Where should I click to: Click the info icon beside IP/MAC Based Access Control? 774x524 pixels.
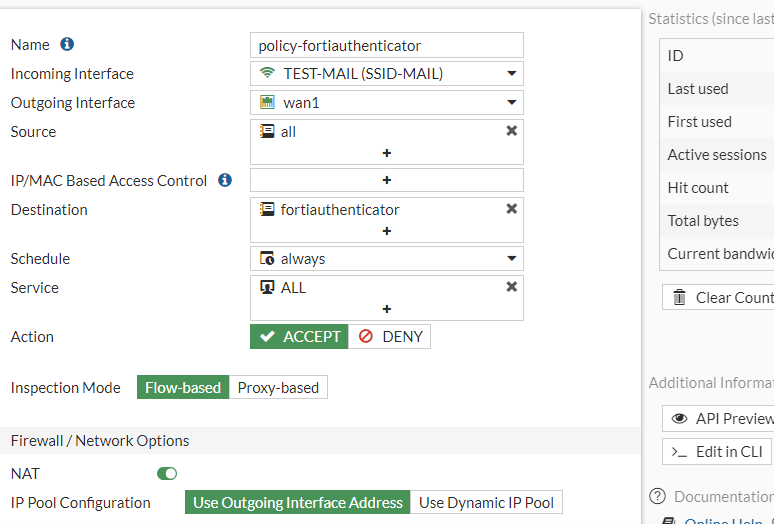[225, 181]
